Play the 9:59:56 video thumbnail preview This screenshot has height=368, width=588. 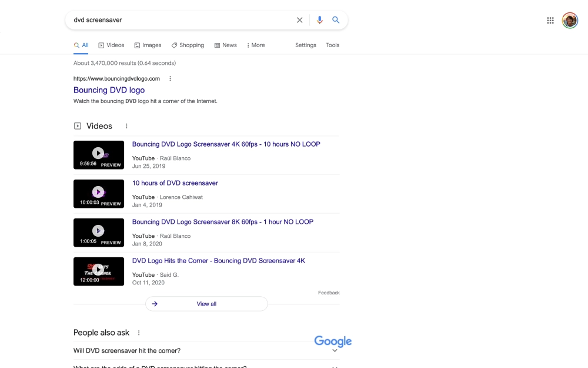[99, 155]
